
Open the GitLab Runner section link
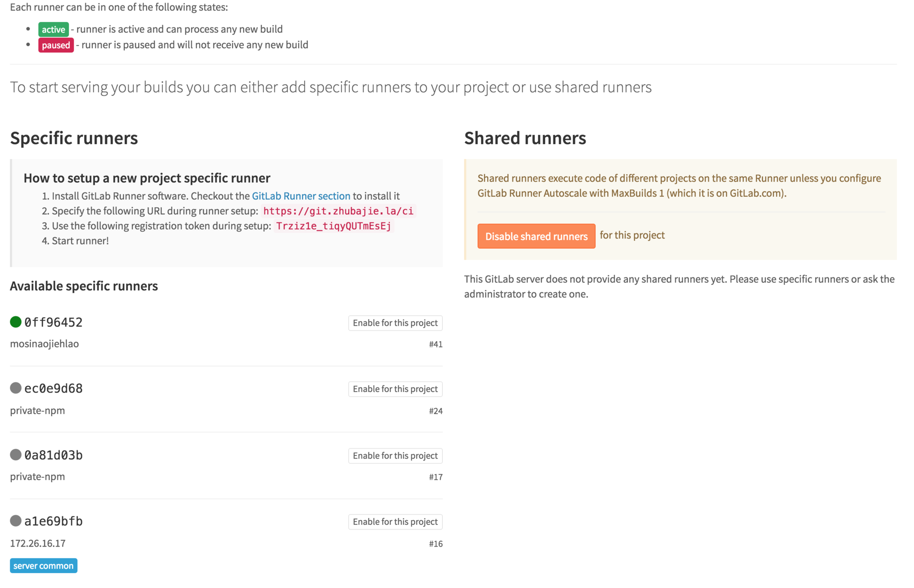301,196
